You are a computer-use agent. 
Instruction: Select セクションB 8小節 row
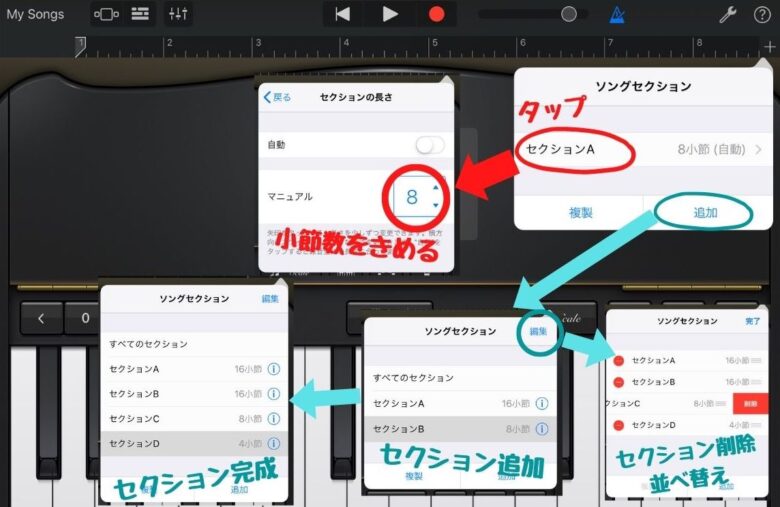pos(460,429)
